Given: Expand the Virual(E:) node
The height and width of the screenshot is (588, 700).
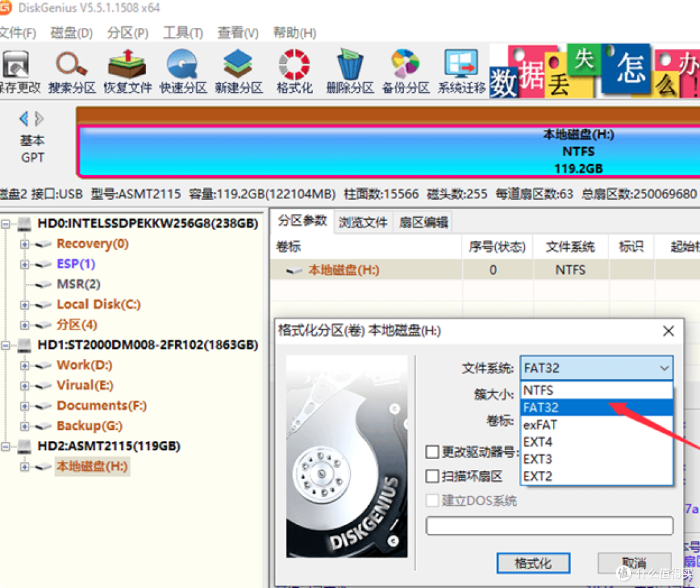Looking at the screenshot, I should click(25, 386).
